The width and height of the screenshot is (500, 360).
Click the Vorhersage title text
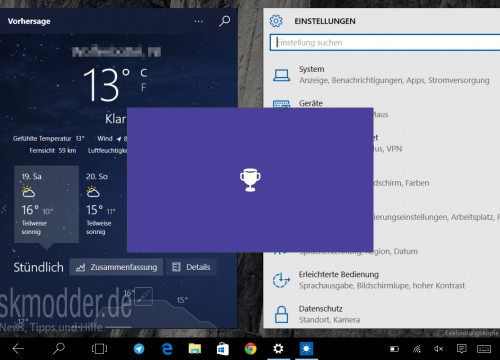coord(29,21)
